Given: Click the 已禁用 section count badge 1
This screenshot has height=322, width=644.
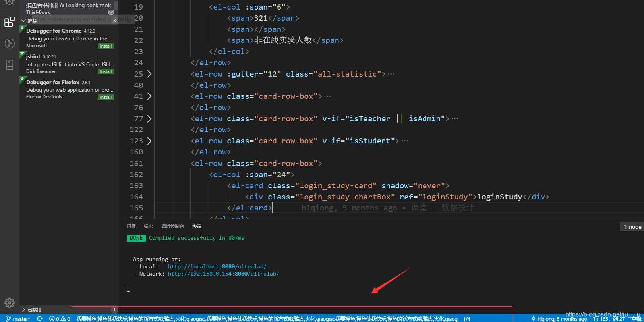Looking at the screenshot, I should [114, 310].
